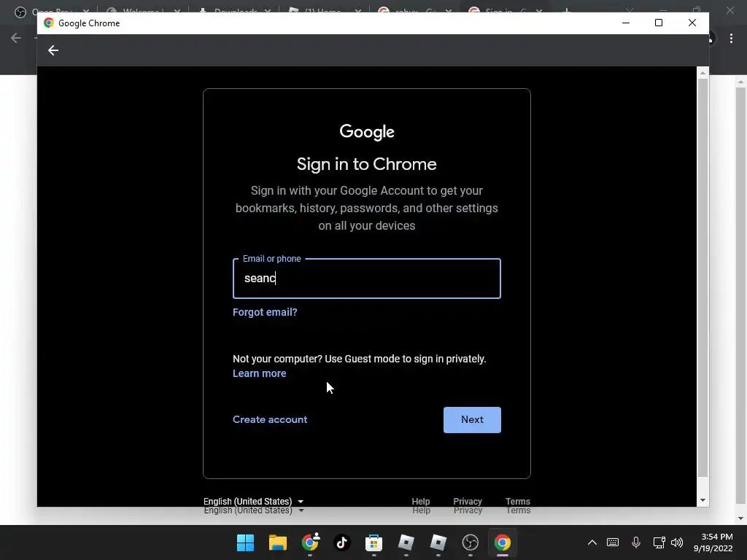Open the touch keyboard tray icon

point(613,542)
